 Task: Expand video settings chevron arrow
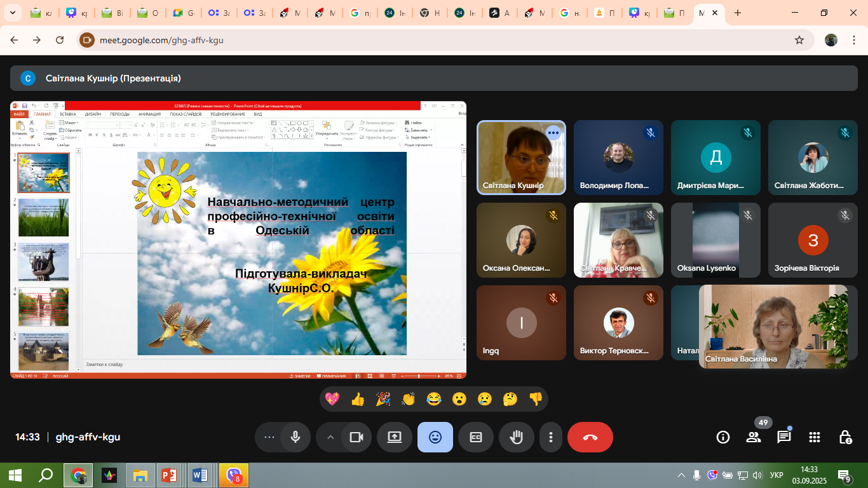[330, 437]
